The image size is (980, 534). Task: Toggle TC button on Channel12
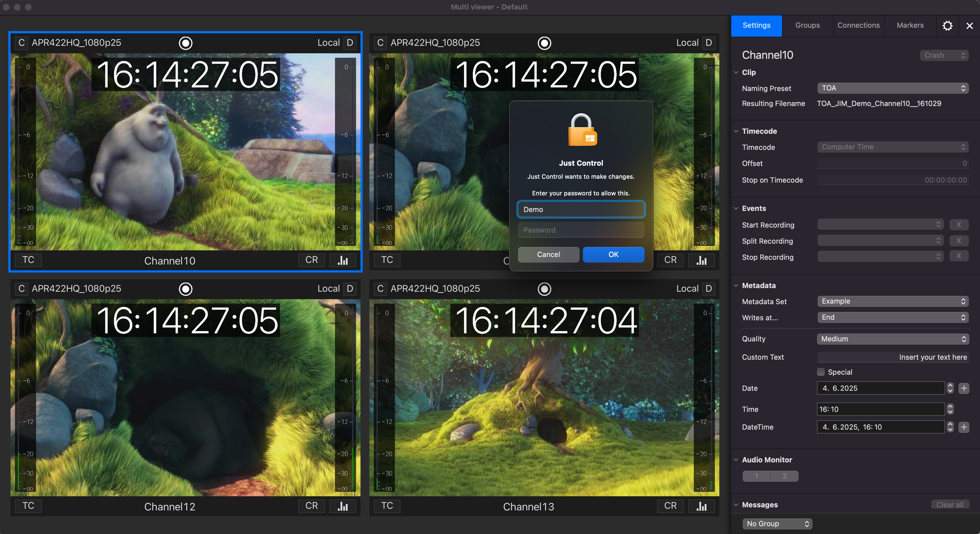28,506
